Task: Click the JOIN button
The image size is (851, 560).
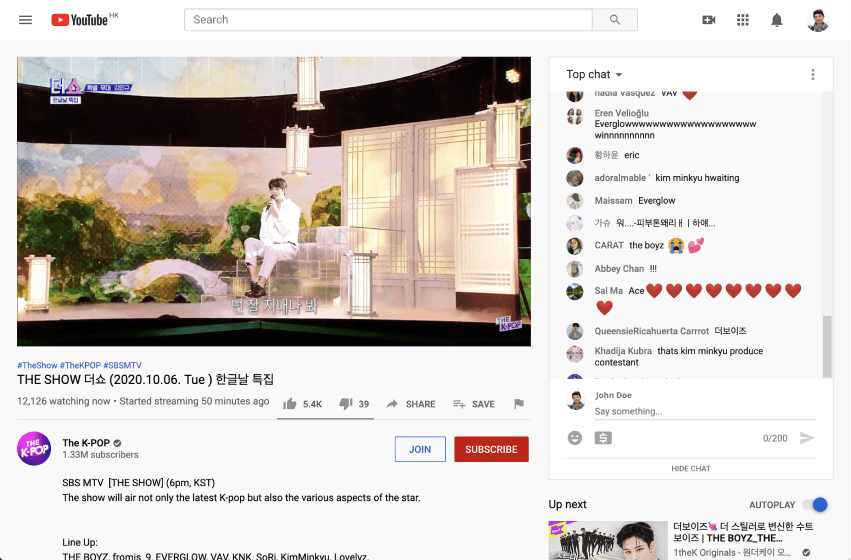Action: 420,449
